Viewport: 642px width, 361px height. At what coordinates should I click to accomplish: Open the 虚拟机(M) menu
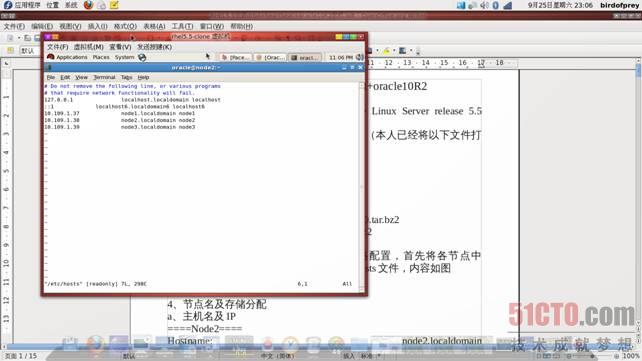[88, 47]
